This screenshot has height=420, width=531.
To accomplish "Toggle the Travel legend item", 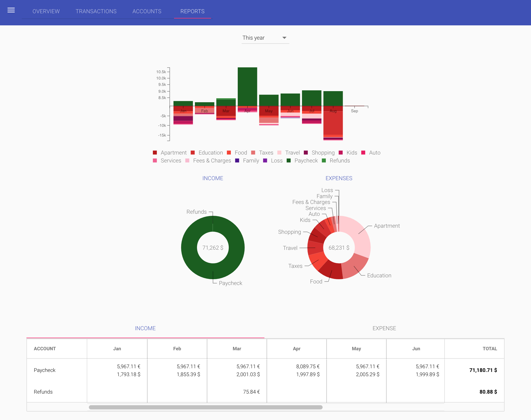I will (292, 153).
